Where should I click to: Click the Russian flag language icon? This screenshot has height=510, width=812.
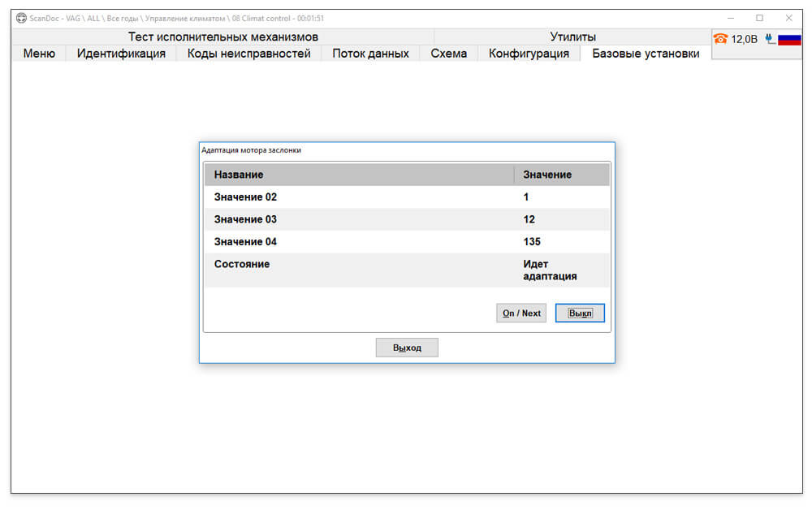coord(789,39)
